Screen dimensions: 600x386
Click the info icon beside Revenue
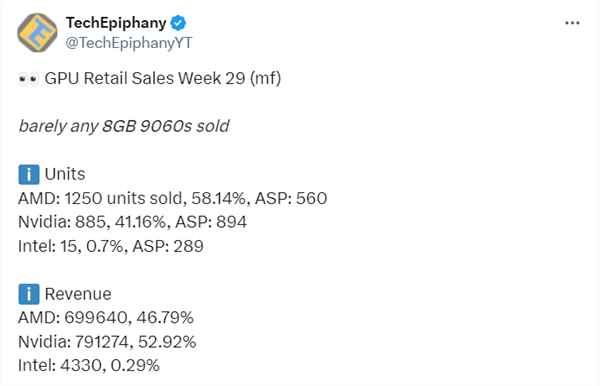pyautogui.click(x=29, y=294)
